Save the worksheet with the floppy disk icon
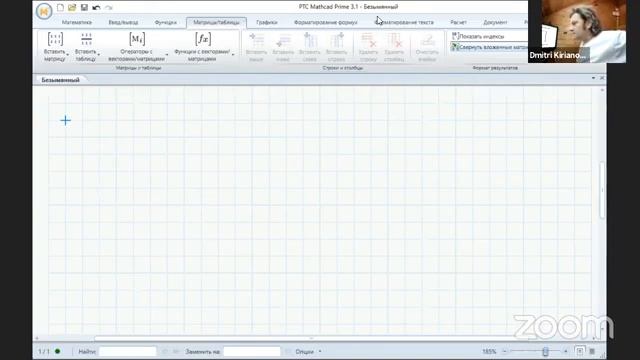Image resolution: width=640 pixels, height=360 pixels. [84, 7]
